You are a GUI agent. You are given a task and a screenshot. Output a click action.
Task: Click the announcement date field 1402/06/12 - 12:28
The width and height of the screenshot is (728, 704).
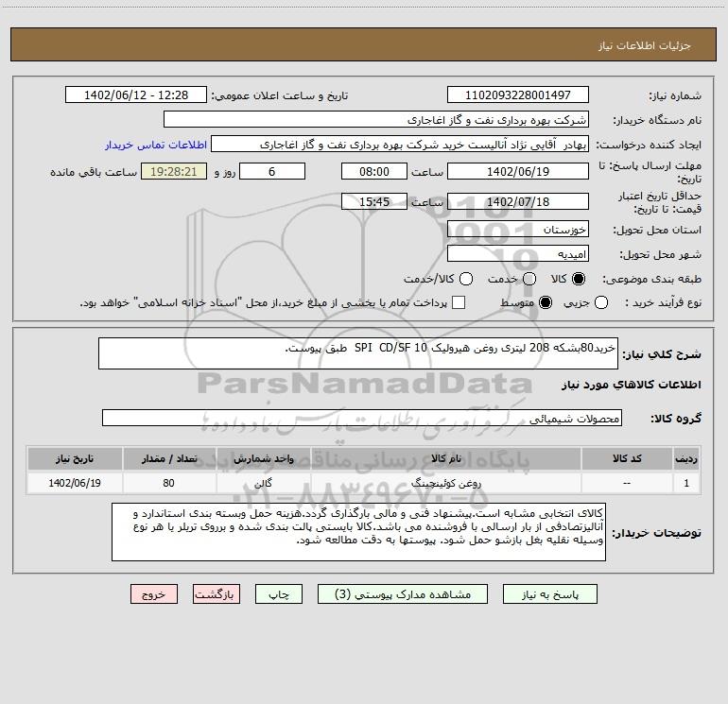[x=136, y=94]
